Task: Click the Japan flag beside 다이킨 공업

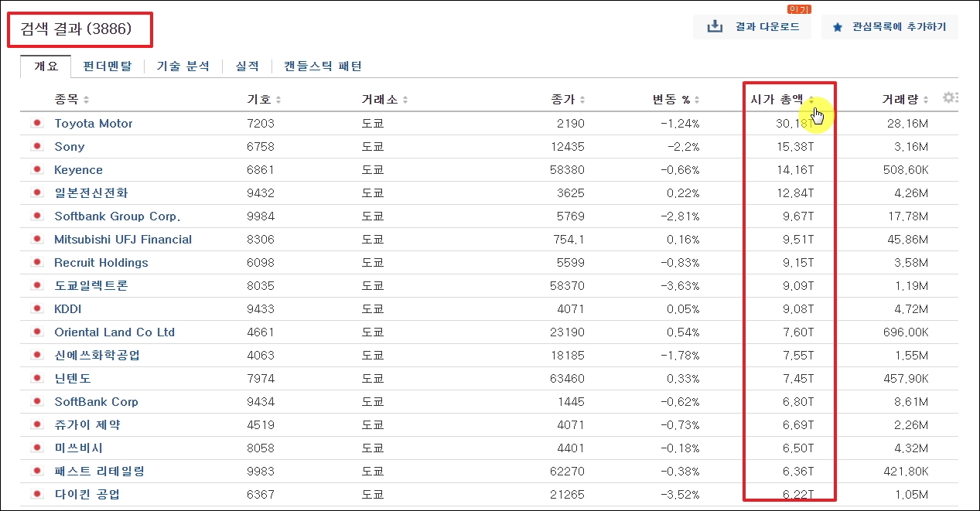Action: click(x=36, y=495)
